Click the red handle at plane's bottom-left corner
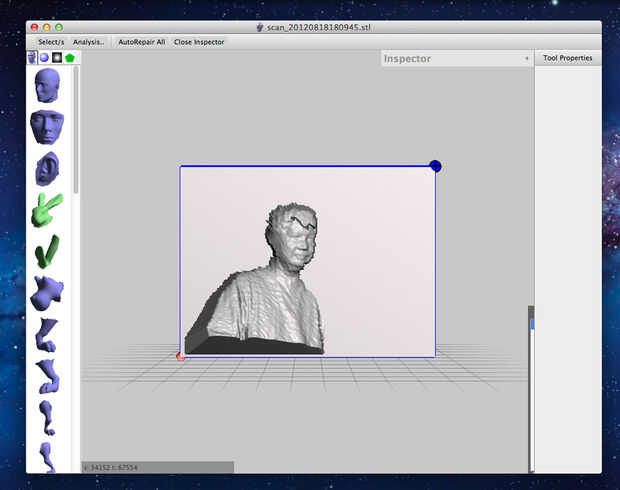 click(x=180, y=356)
